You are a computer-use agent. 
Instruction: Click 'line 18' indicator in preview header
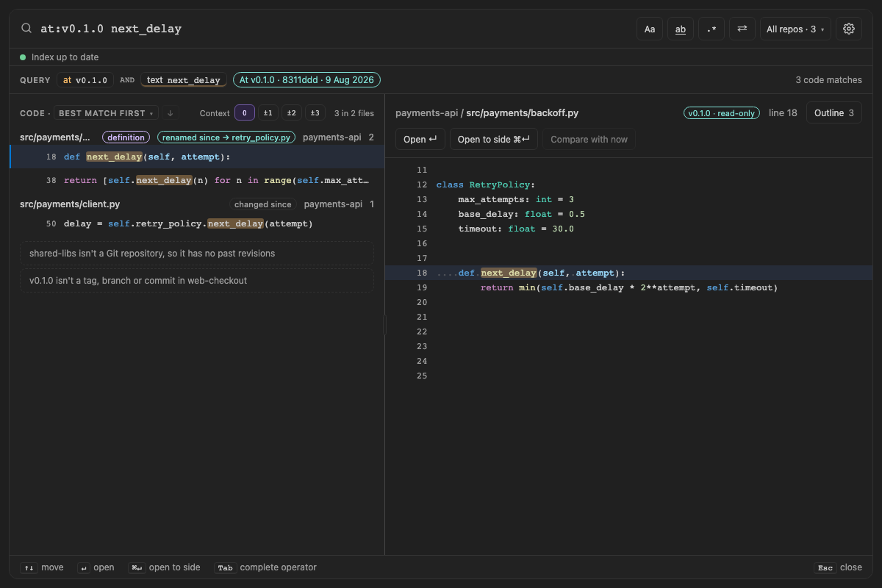tap(783, 113)
